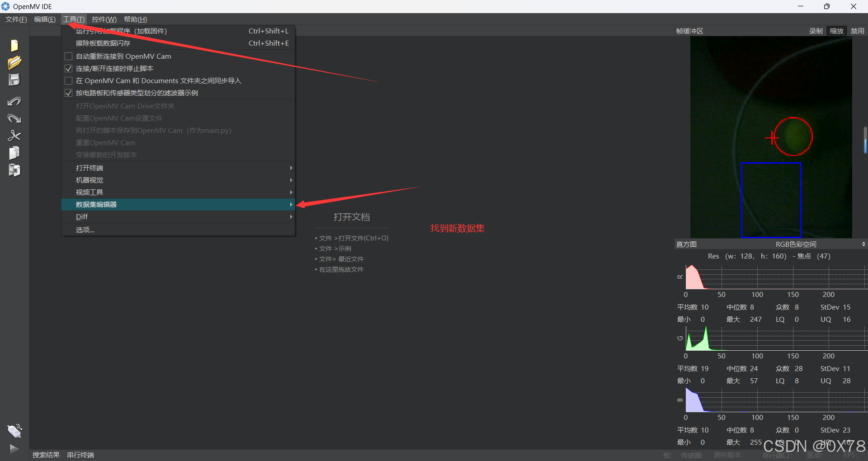Screen dimensions: 868x461
Task: Click the green channel histogram graph
Action: (776, 339)
